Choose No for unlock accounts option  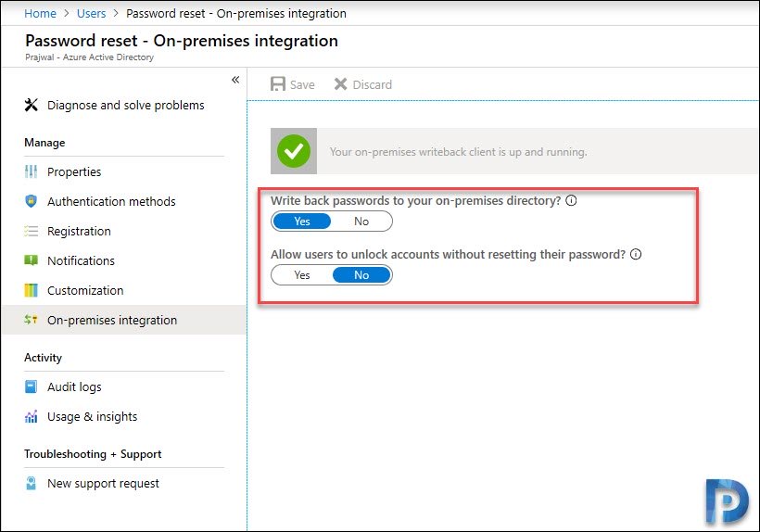tap(361, 275)
